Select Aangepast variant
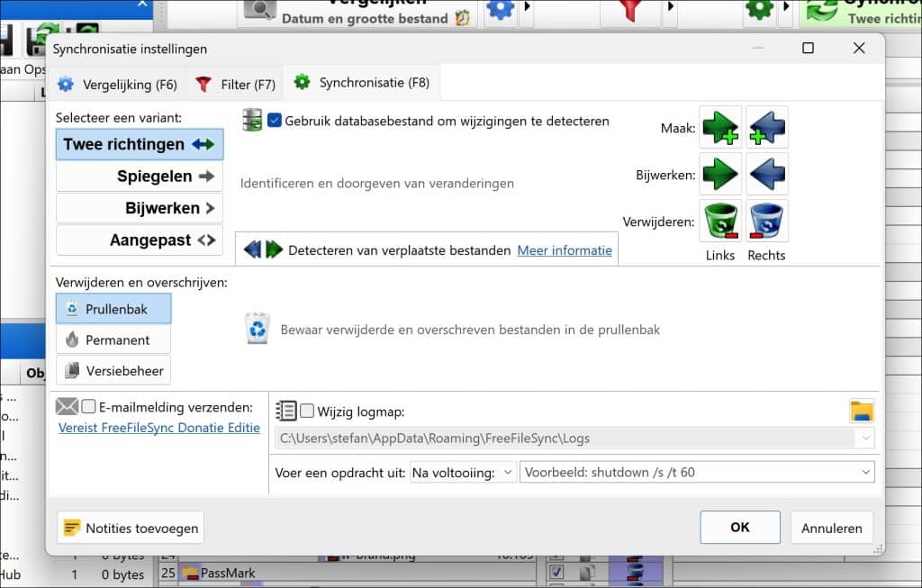Image resolution: width=922 pixels, height=588 pixels. 140,240
